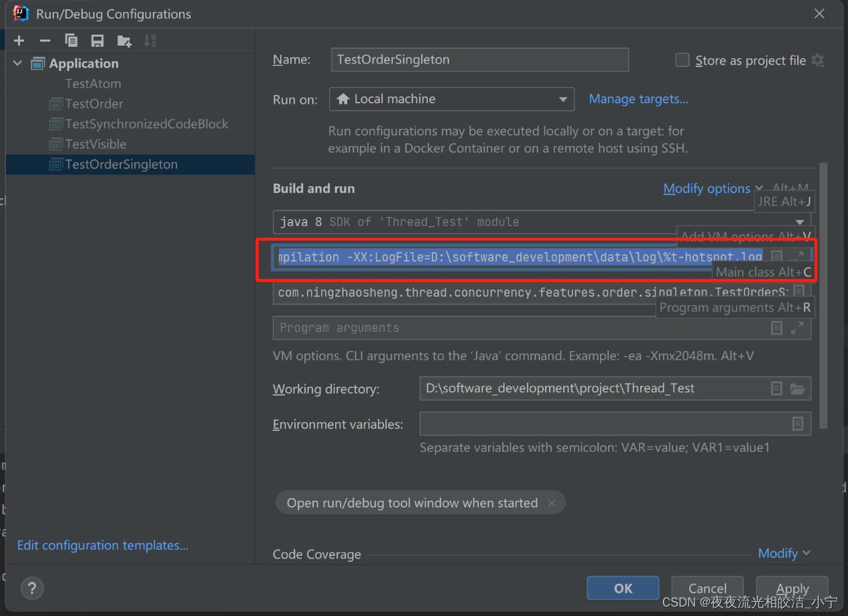The width and height of the screenshot is (848, 616).
Task: Click the Manage targets link
Action: click(638, 99)
